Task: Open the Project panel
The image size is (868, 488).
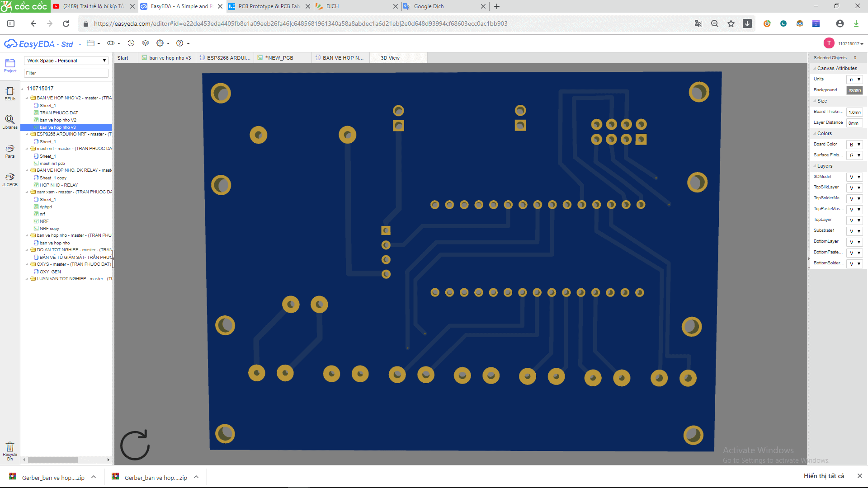Action: click(x=10, y=66)
